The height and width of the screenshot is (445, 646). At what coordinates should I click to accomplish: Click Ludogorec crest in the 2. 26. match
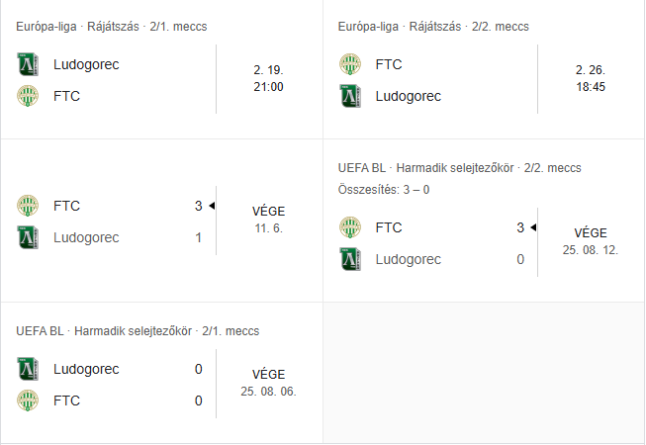click(x=350, y=97)
